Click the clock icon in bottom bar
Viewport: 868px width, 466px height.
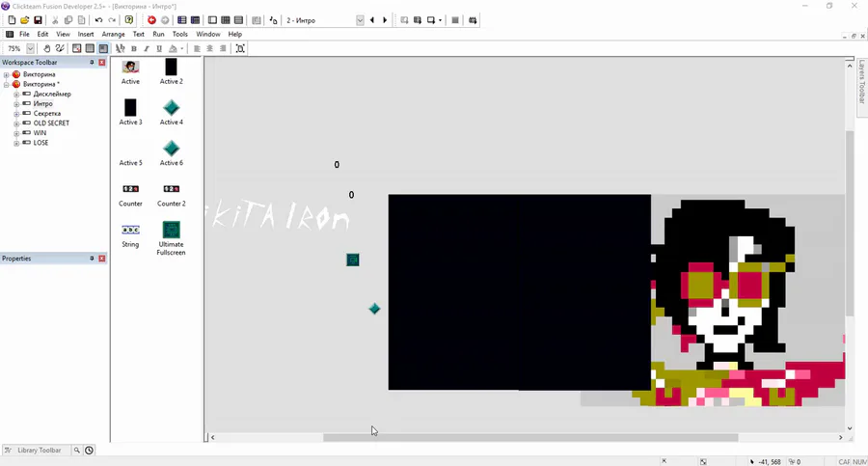[x=89, y=450]
